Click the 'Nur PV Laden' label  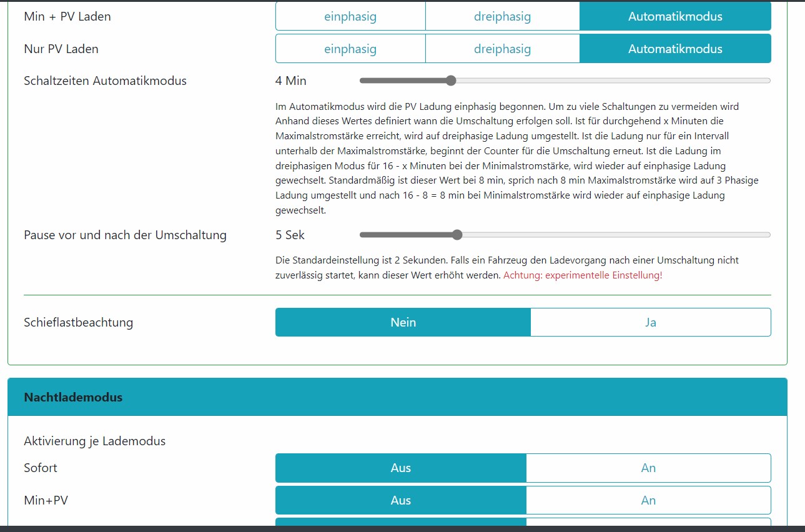[x=61, y=49]
